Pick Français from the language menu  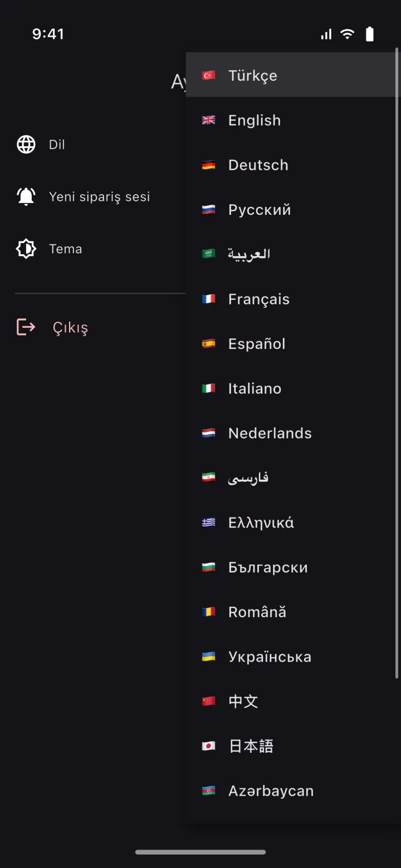[x=293, y=299]
